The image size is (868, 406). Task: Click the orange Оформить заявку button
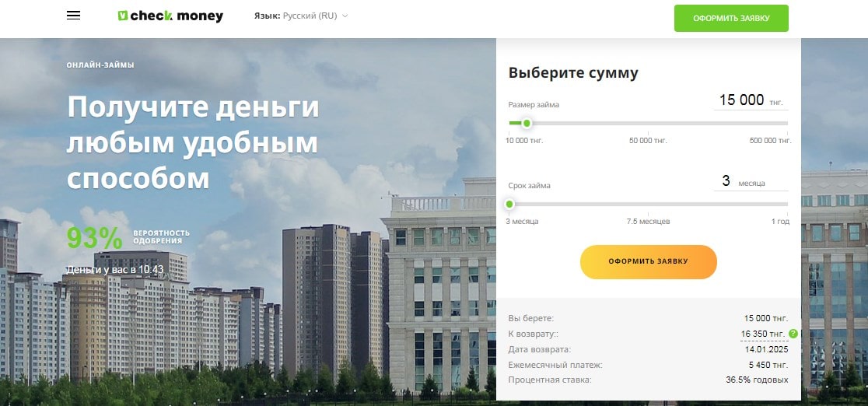point(648,261)
